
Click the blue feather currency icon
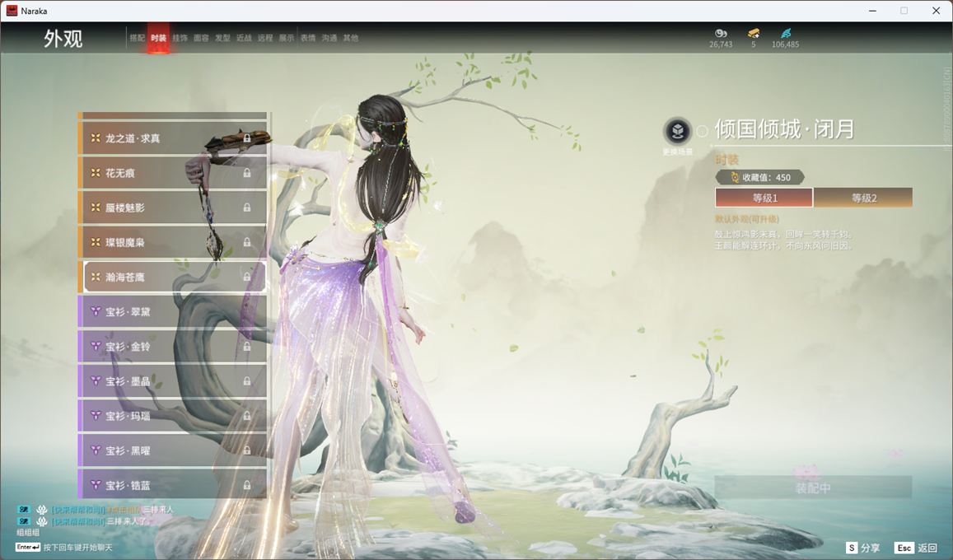coord(786,34)
